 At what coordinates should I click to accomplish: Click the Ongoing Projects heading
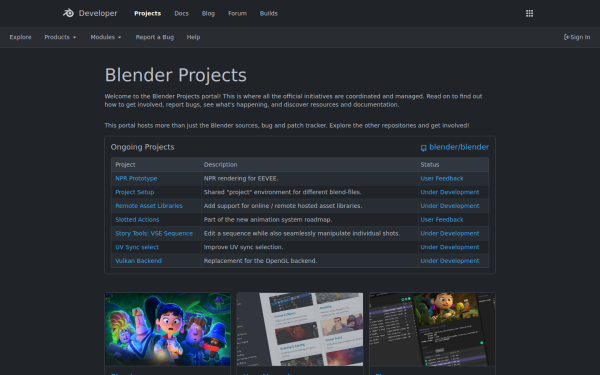[x=142, y=147]
